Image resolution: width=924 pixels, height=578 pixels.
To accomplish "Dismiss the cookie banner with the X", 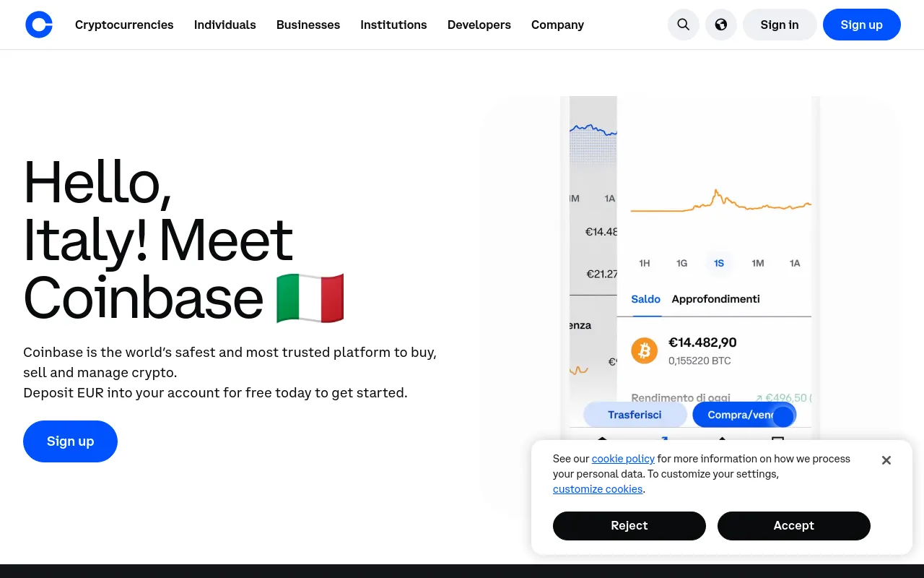I will [886, 460].
